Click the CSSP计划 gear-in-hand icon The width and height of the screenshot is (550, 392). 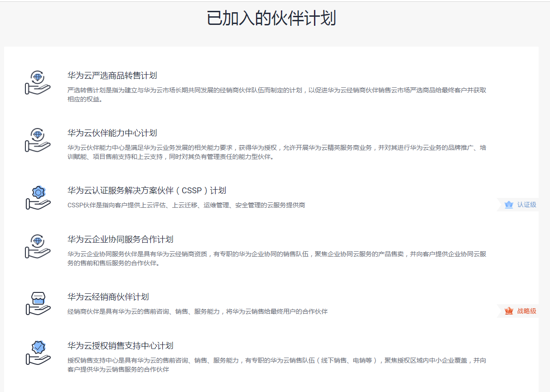pos(38,198)
